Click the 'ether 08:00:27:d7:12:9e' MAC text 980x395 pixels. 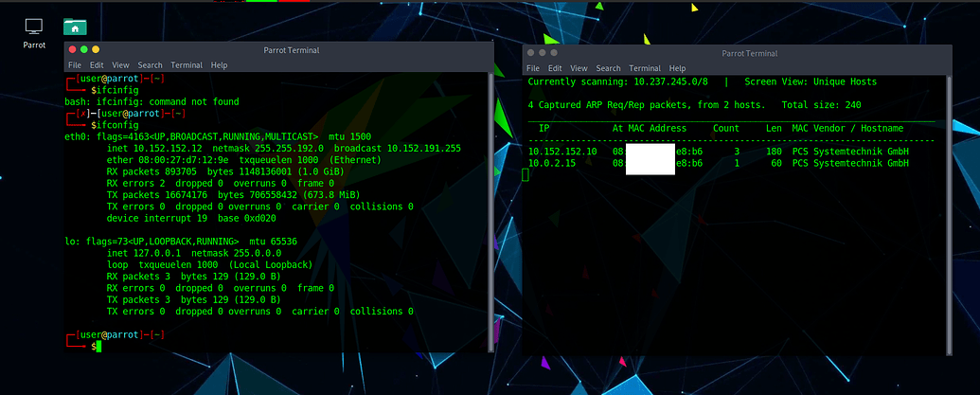(x=168, y=160)
